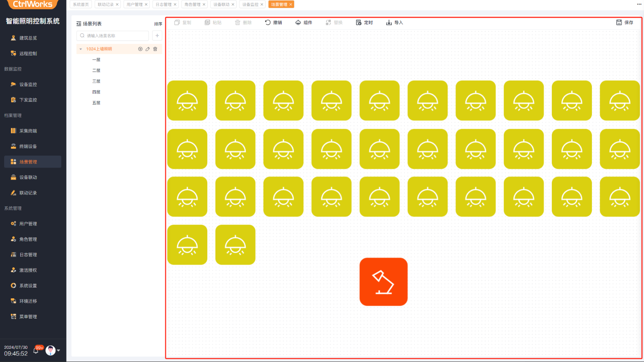Click the 排序 sort link
Screen dimensions: 644x362
[158, 24]
